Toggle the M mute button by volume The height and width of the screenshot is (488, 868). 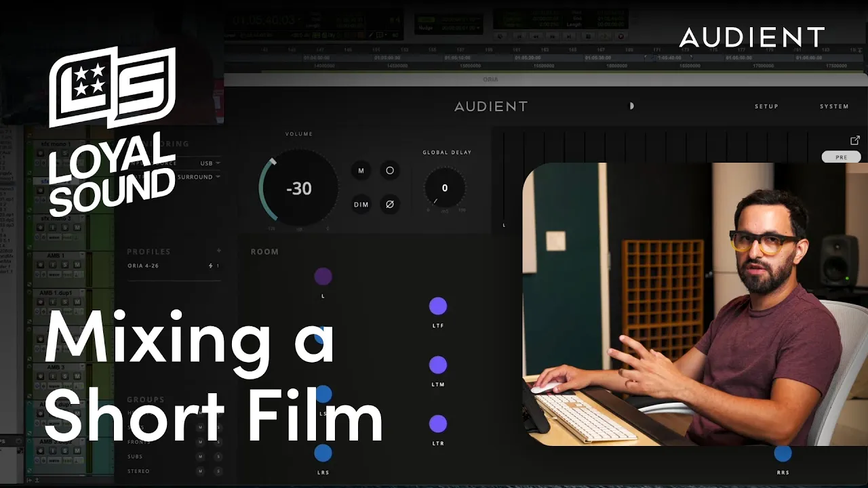click(361, 171)
